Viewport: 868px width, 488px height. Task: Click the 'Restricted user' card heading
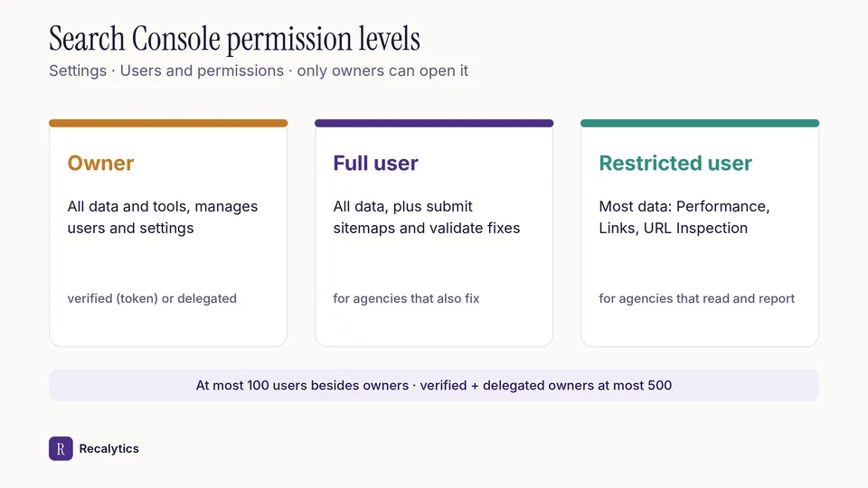pyautogui.click(x=675, y=164)
